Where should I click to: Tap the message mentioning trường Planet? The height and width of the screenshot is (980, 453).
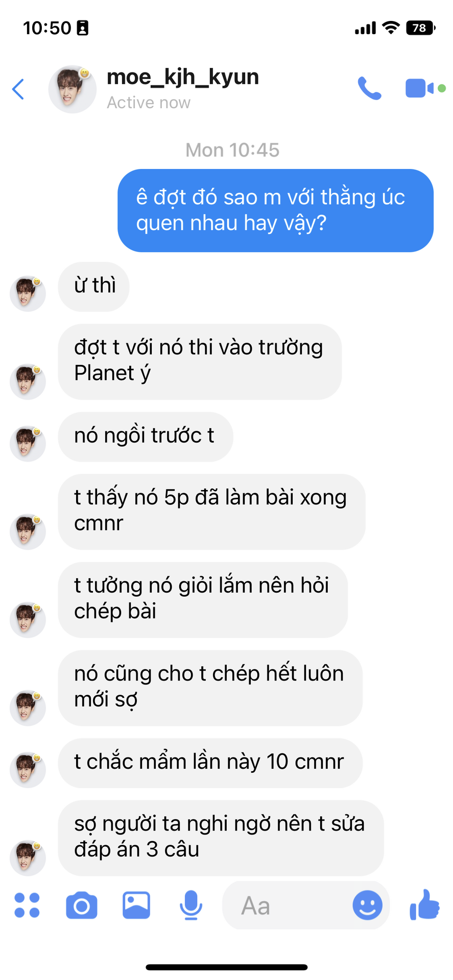click(x=200, y=361)
